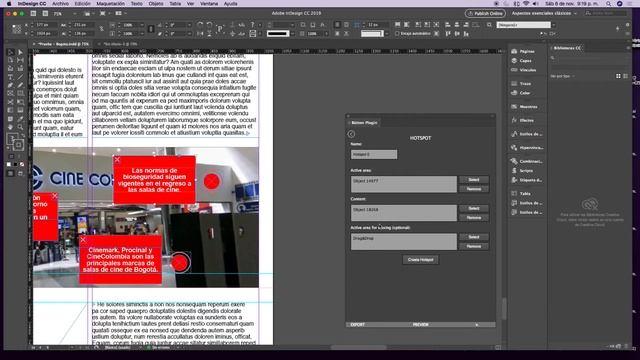Image resolution: width=640 pixels, height=360 pixels.
Task: Open the Objeto menu
Action: point(156,4)
